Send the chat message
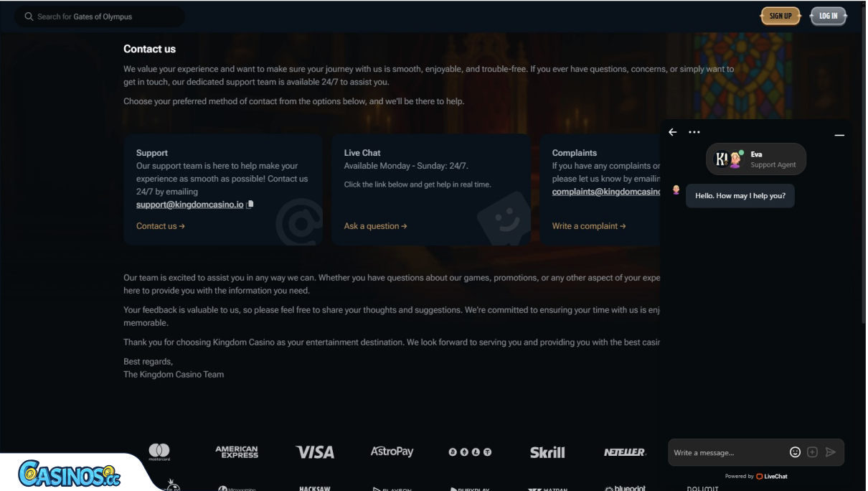Viewport: 868px width, 491px height. pyautogui.click(x=831, y=452)
